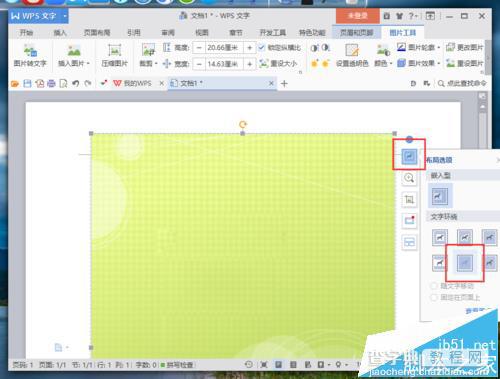Open the 页眉和页脚 Header and Footer tab
The height and width of the screenshot is (379, 500).
356,33
